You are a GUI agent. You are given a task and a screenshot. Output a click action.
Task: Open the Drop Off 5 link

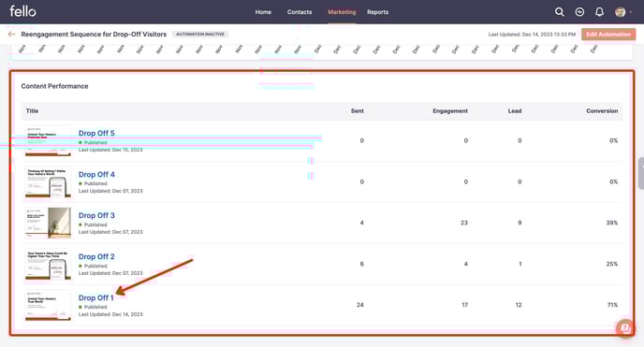(96, 134)
